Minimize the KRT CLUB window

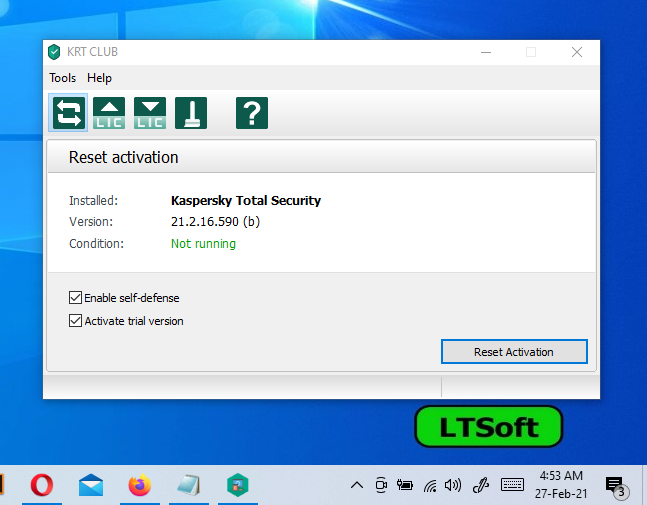tap(486, 52)
